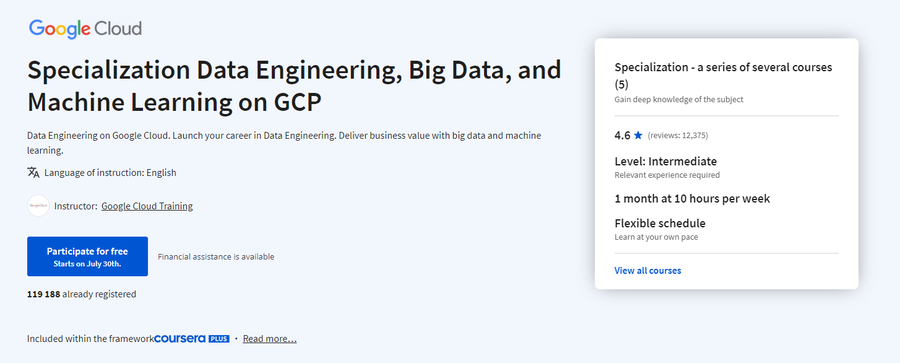This screenshot has width=900, height=363.
Task: Click the Google Cloud instructor avatar
Action: tap(38, 206)
